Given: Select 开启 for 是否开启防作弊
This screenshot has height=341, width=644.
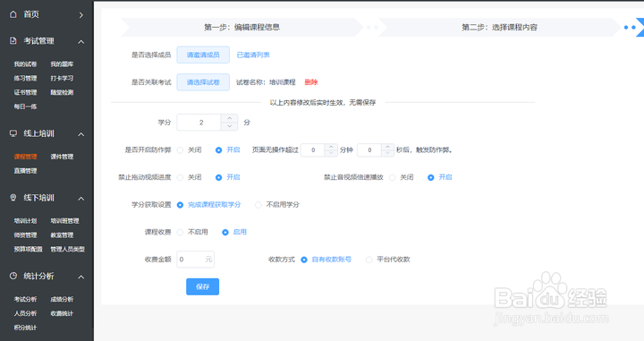Looking at the screenshot, I should [x=228, y=150].
